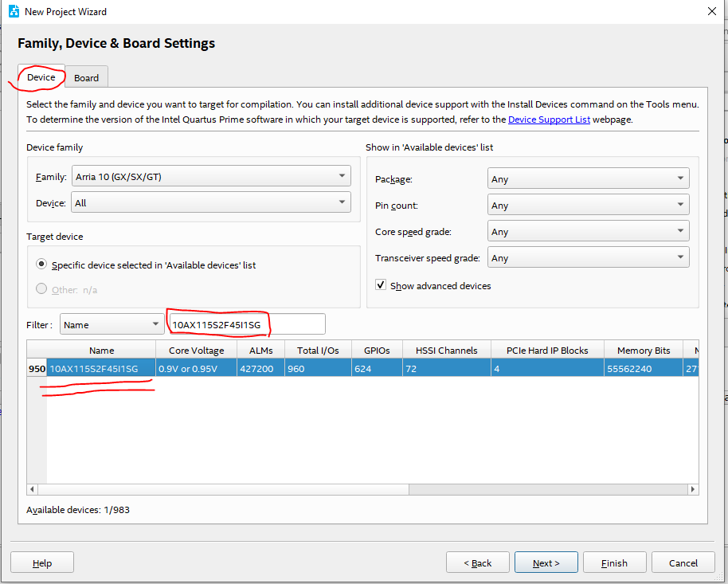Expand the Package filter dropdown

pos(588,179)
